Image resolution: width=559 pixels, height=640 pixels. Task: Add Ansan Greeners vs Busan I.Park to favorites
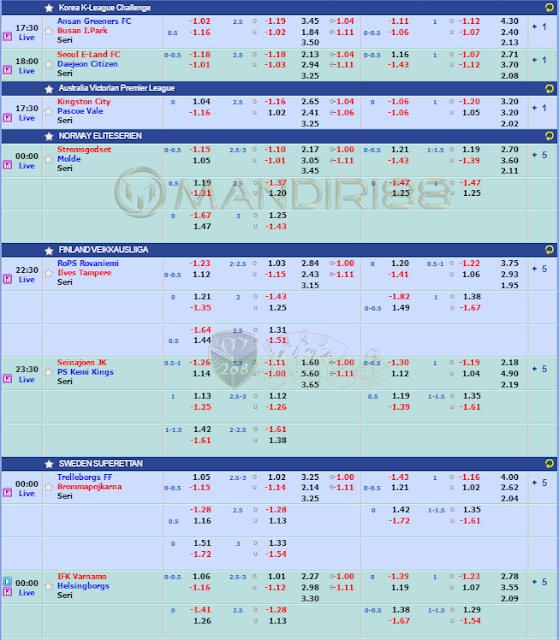[x=49, y=31]
